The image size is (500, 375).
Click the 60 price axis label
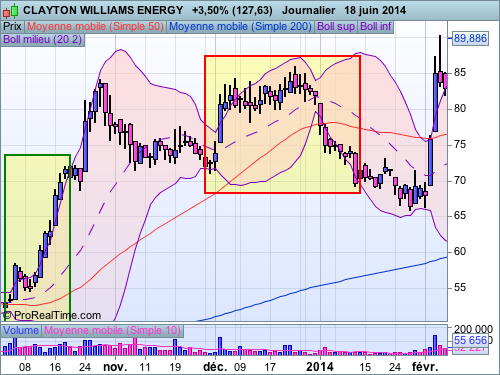pos(460,252)
